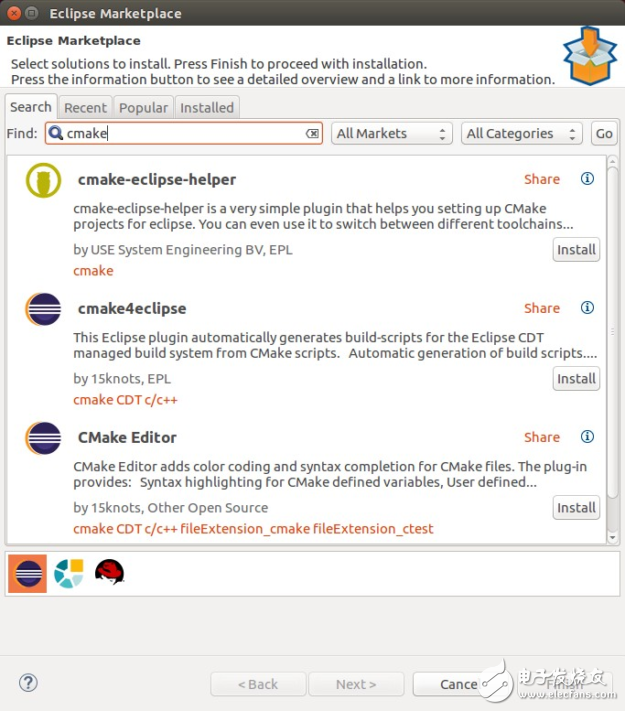Open the All Categories dropdown
625x711 pixels.
click(522, 134)
